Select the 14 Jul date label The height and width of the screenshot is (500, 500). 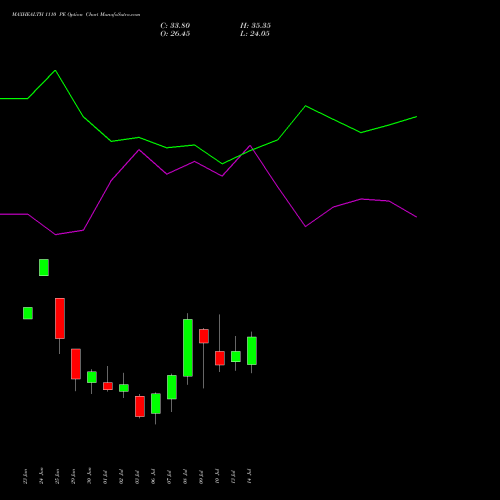[x=249, y=476]
